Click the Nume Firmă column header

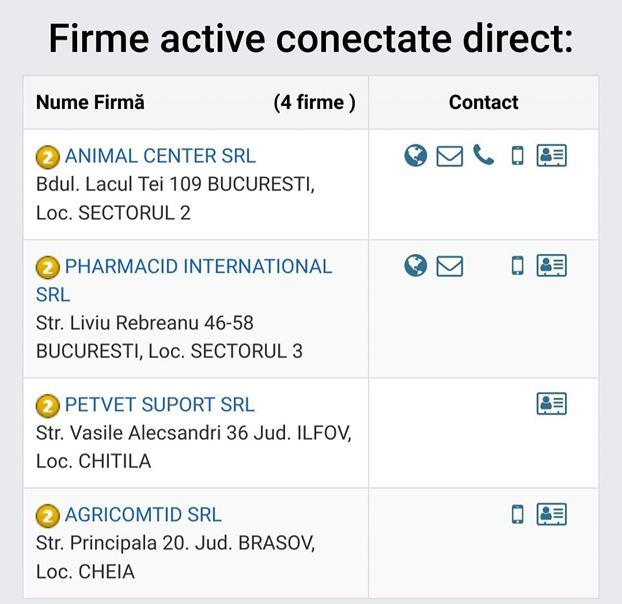click(x=90, y=102)
